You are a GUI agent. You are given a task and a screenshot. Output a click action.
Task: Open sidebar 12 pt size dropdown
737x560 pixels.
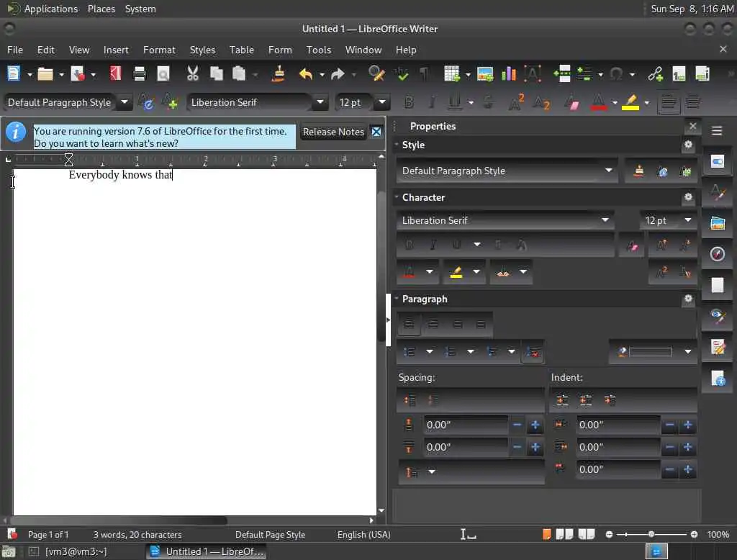[x=687, y=220]
